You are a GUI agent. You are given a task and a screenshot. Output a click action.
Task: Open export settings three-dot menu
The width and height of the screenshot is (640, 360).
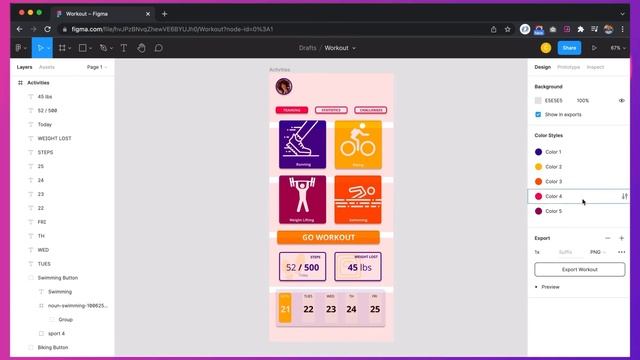coord(622,252)
